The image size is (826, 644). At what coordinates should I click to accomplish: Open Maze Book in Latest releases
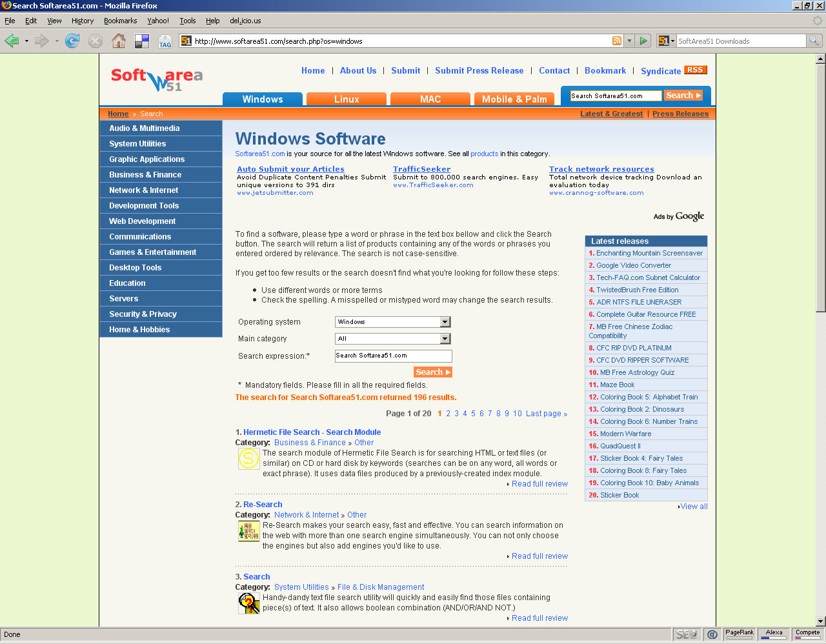pyautogui.click(x=618, y=385)
